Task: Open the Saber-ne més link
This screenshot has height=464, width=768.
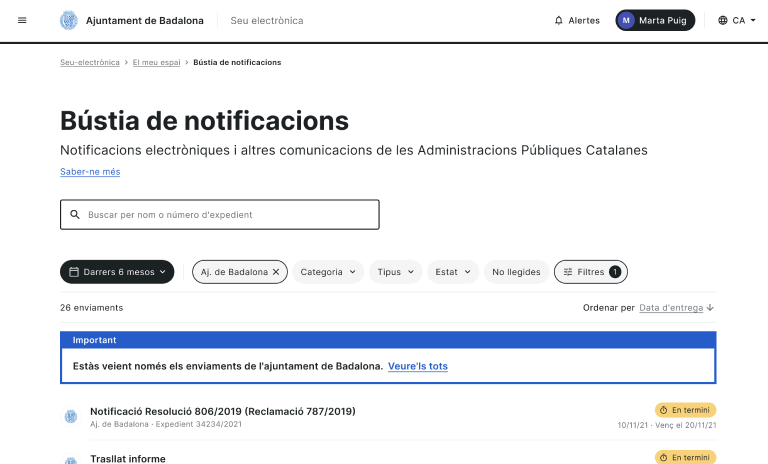Action: click(90, 172)
